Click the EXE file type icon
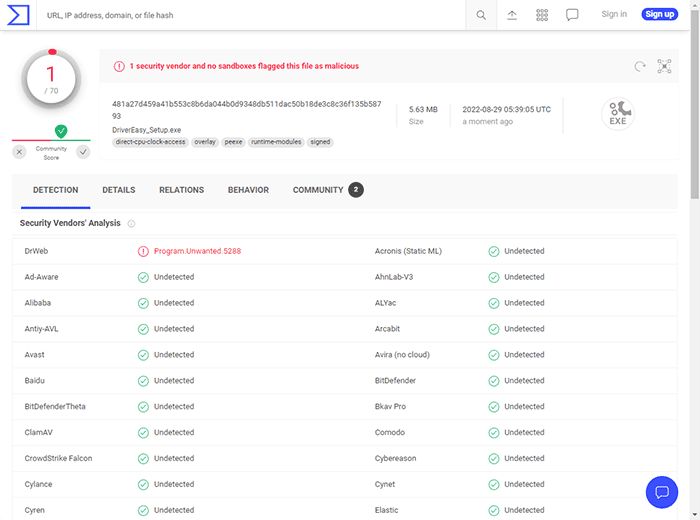The width and height of the screenshot is (700, 520). coord(618,114)
